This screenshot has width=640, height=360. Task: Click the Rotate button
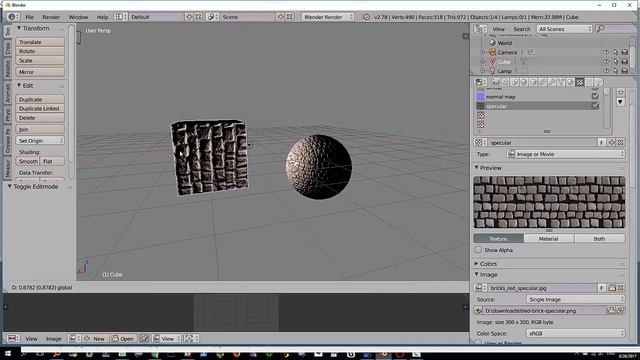[40, 51]
